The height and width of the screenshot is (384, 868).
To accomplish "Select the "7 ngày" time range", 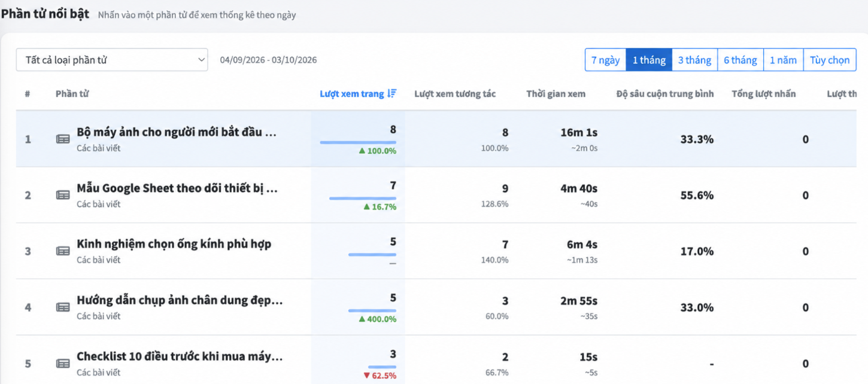I will pyautogui.click(x=605, y=60).
